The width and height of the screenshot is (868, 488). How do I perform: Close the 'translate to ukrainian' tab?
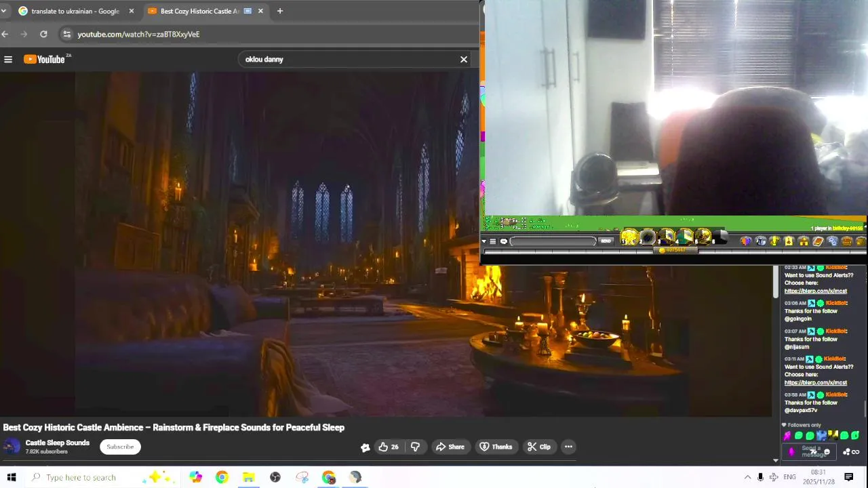pos(132,11)
